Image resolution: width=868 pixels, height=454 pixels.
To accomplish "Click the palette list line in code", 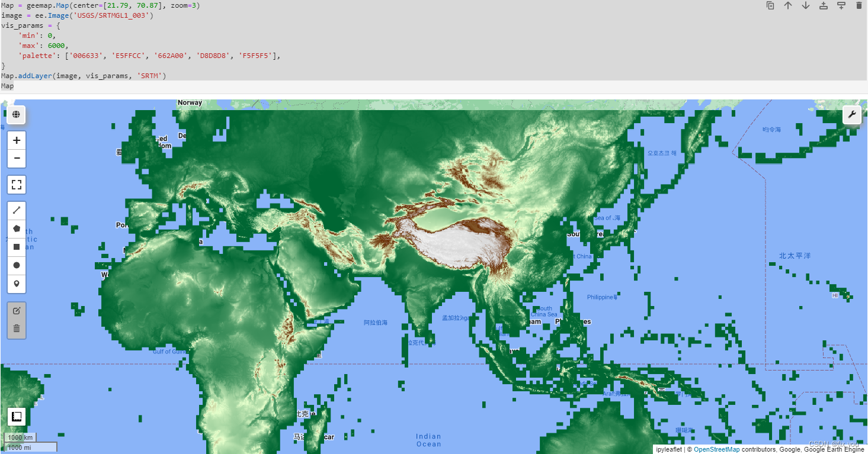I will 149,56.
